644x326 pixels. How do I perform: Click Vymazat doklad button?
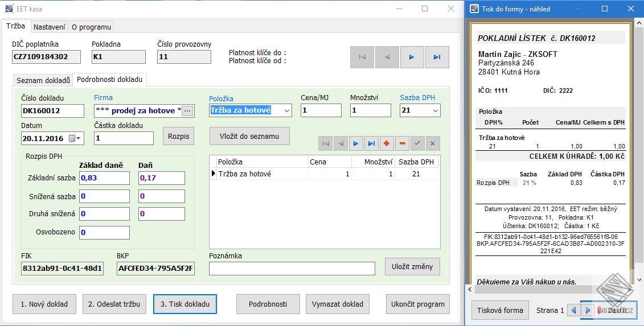[x=338, y=304]
